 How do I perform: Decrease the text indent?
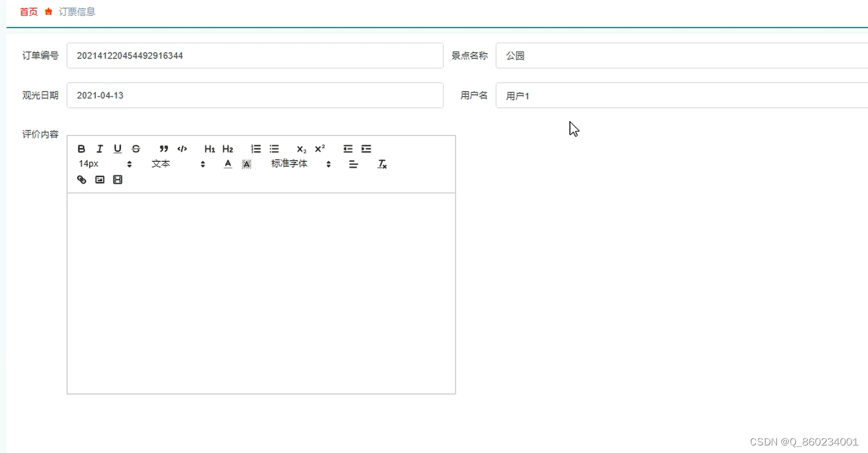coord(348,149)
